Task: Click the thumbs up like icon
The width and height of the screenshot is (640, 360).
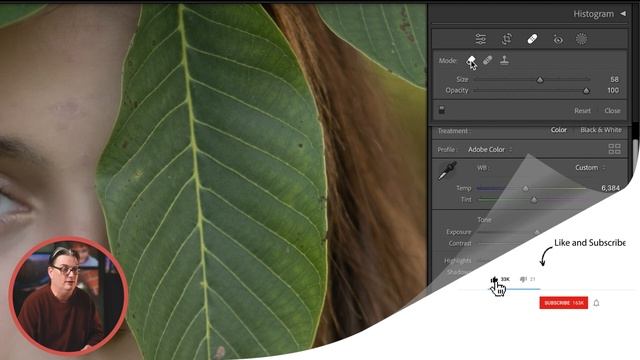Action: [x=494, y=279]
